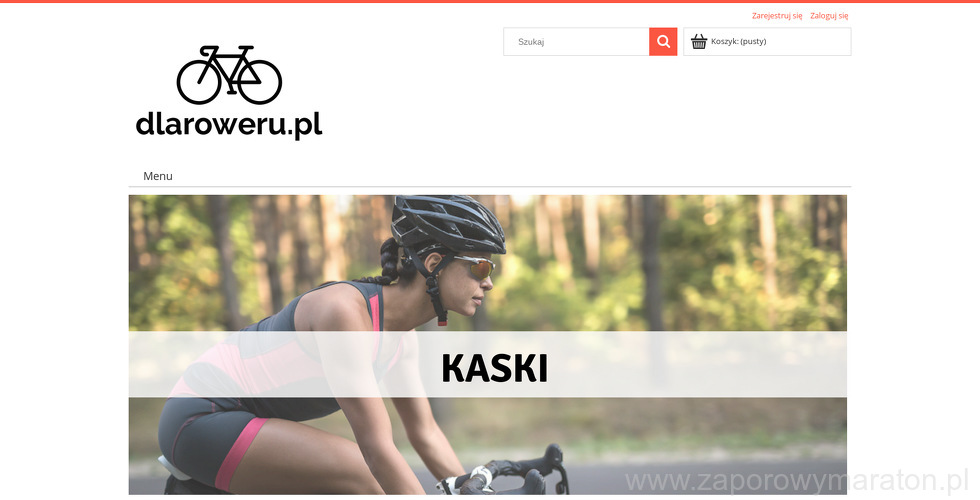Image resolution: width=980 pixels, height=500 pixels.
Task: Click the KASKI category heading
Action: click(494, 368)
